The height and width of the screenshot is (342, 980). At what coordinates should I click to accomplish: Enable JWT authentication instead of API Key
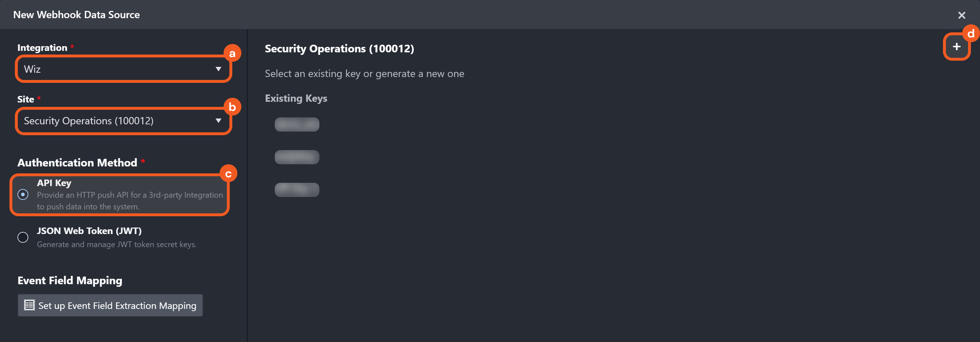[x=23, y=237]
